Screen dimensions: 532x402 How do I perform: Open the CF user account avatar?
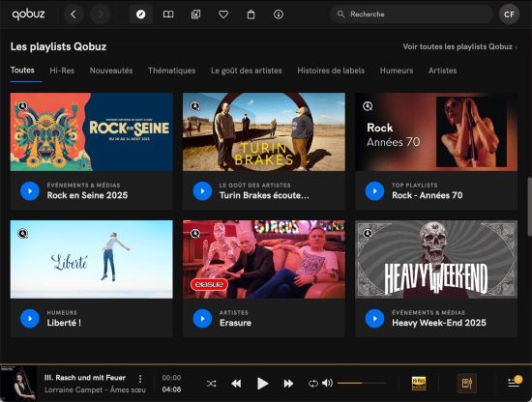click(x=509, y=14)
